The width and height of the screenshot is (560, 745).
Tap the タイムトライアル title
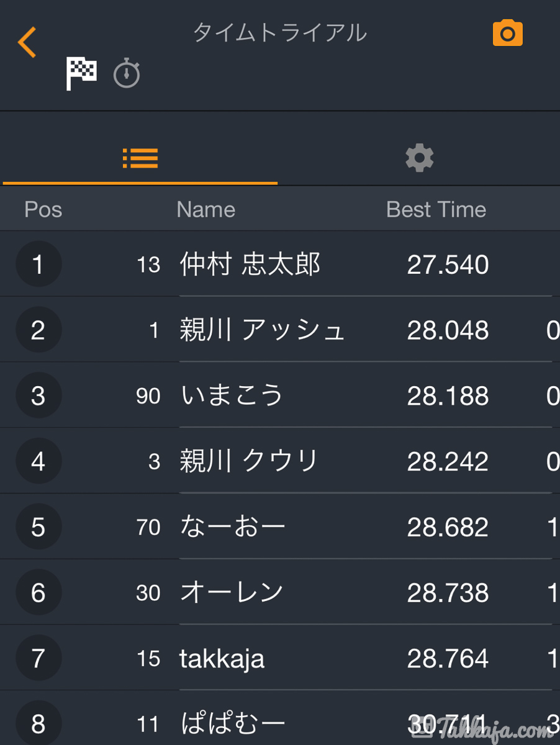click(279, 33)
